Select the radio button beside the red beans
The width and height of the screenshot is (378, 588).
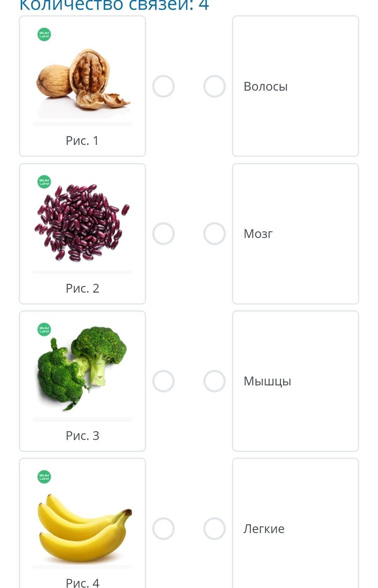click(163, 233)
